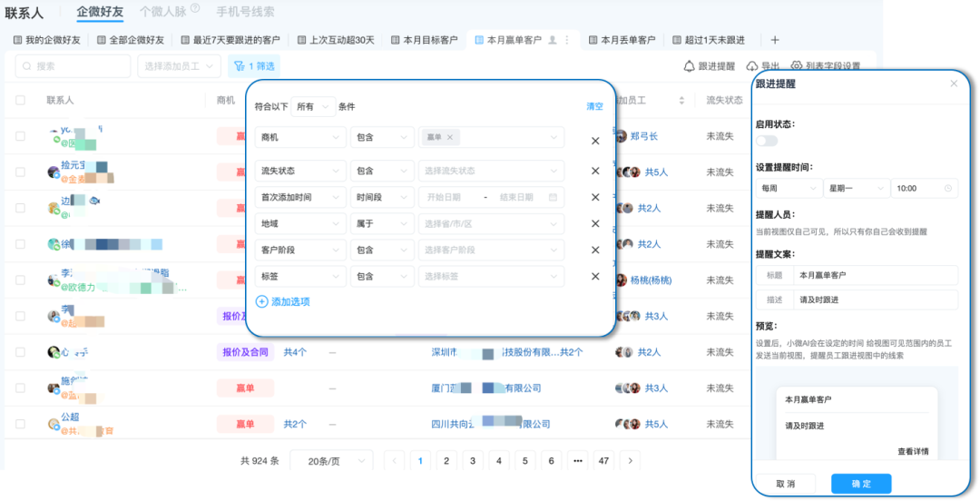Click the 确定 button in 跟进提醒
The width and height of the screenshot is (980, 501).
tap(861, 484)
